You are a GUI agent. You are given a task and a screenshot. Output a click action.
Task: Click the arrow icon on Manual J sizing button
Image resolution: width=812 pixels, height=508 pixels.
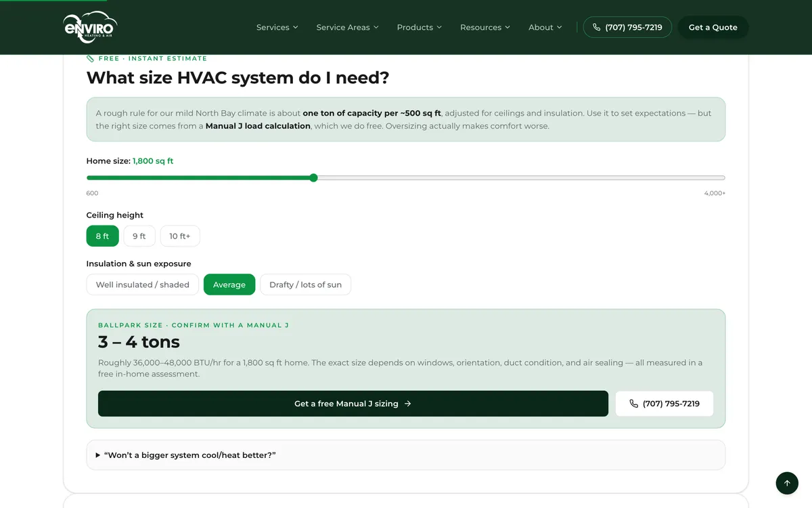(x=407, y=404)
